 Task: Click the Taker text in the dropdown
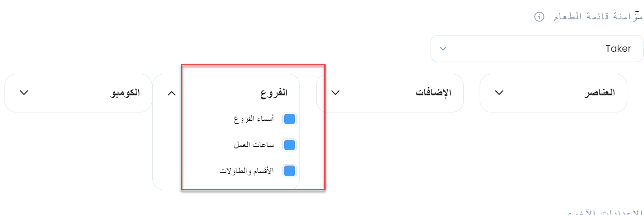pyautogui.click(x=618, y=49)
